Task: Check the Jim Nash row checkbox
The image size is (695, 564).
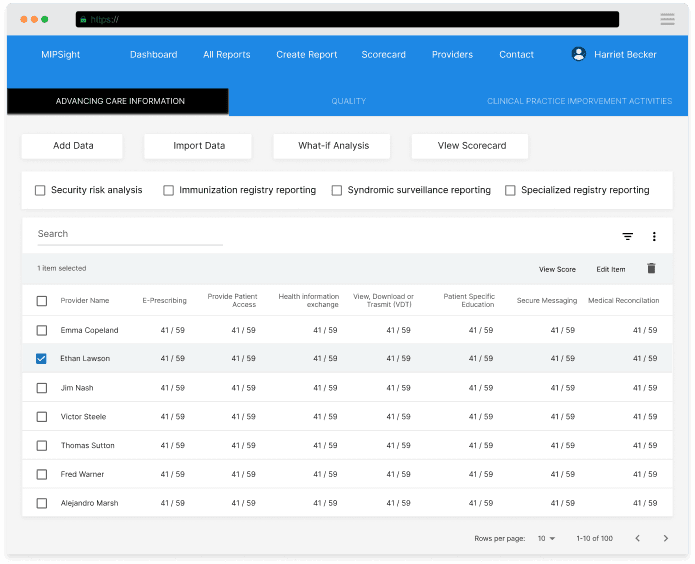Action: pyautogui.click(x=42, y=388)
